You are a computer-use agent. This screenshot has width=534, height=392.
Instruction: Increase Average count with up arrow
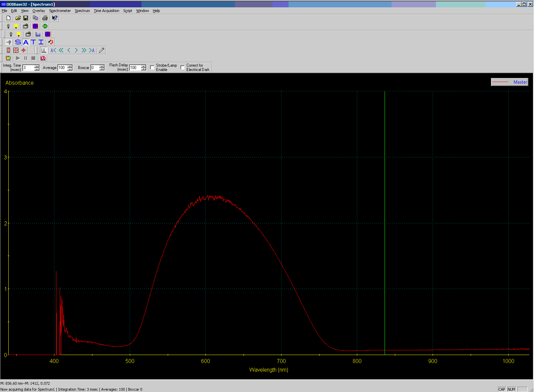click(70, 66)
